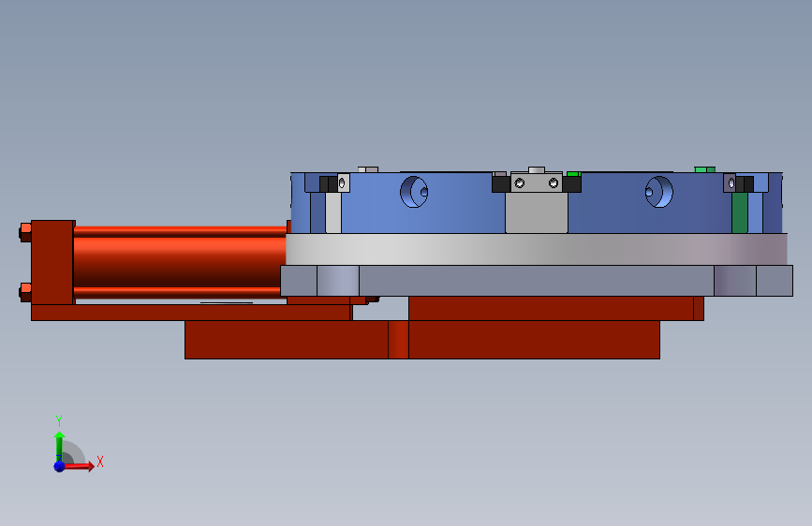Viewport: 812px width, 526px height.
Task: Select the vertical red rib on base block
Action: click(398, 340)
